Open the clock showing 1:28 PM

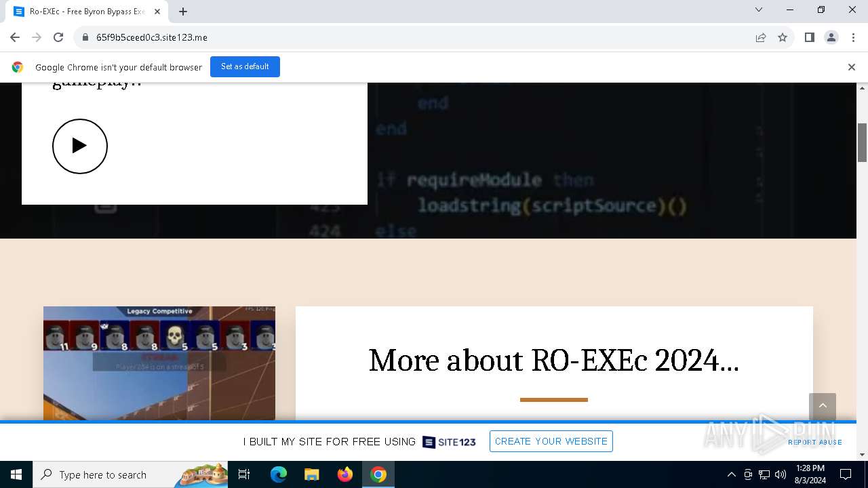tap(810, 474)
